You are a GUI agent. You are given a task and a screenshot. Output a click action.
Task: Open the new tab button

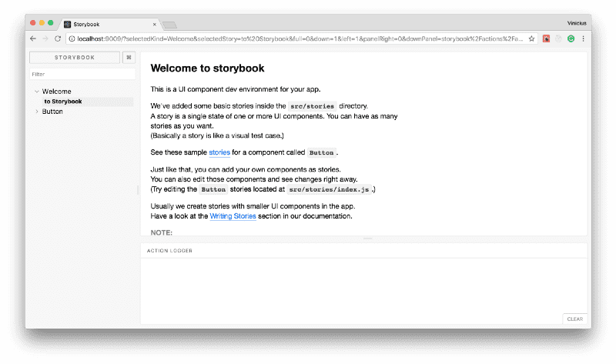pyautogui.click(x=169, y=25)
